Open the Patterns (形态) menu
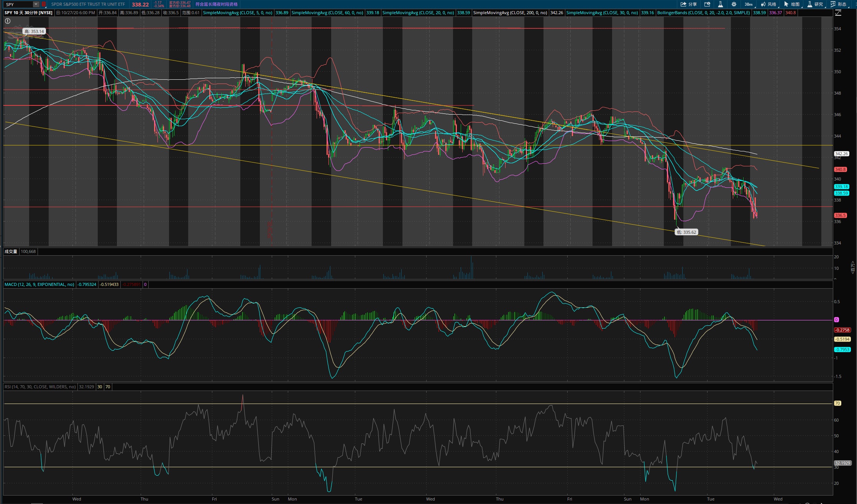857x504 pixels. (839, 4)
